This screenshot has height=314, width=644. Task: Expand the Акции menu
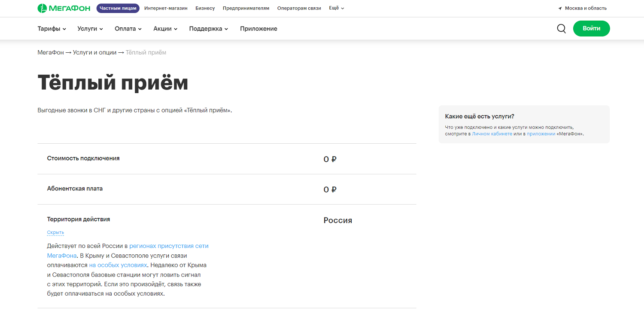point(165,29)
